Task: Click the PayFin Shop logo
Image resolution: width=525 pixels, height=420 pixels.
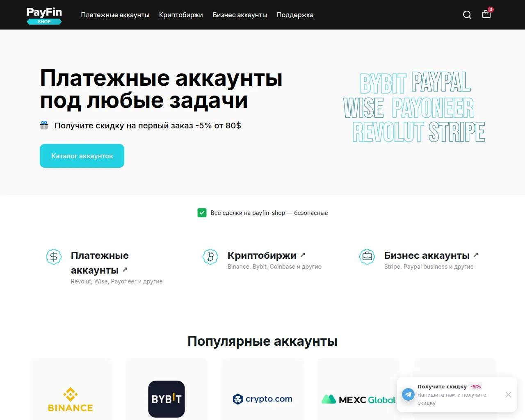Action: tap(44, 16)
